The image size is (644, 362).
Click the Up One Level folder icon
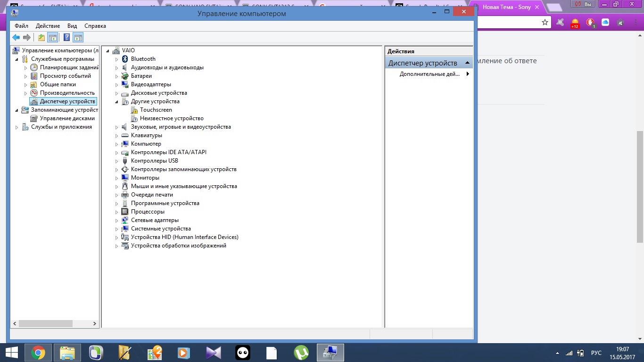pyautogui.click(x=41, y=38)
